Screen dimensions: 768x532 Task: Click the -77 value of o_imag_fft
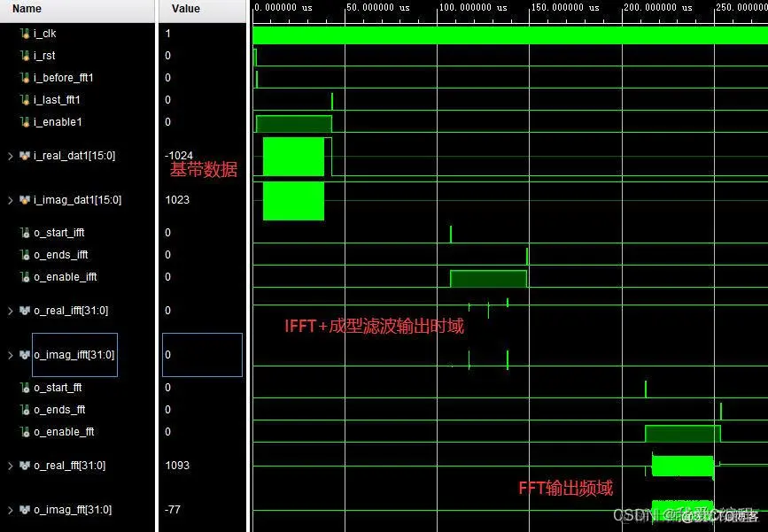click(173, 510)
